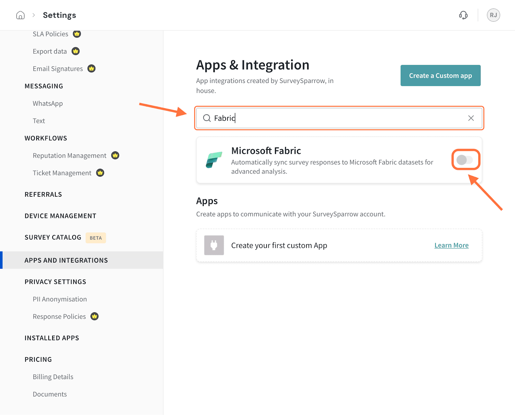Click the custom app plug icon

214,245
